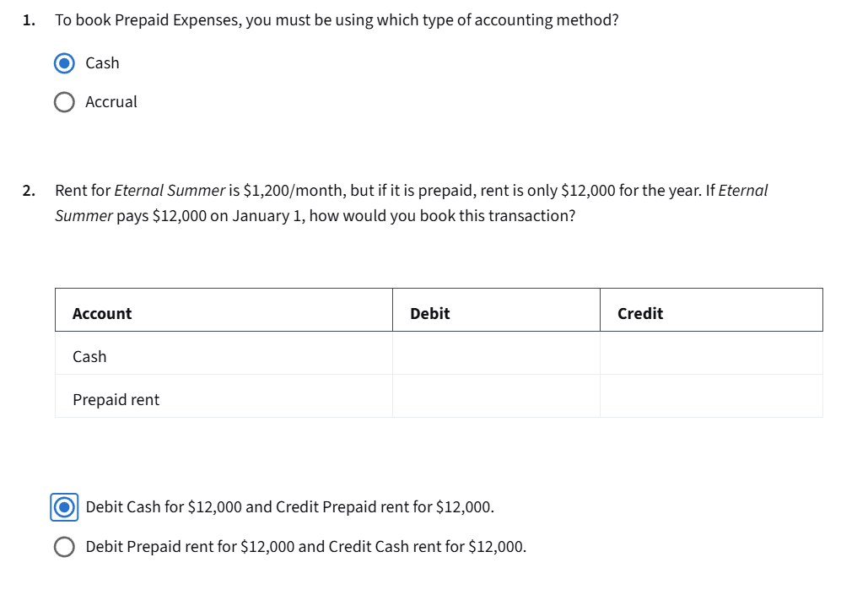
Task: Click the Credit column header
Action: pyautogui.click(x=639, y=312)
